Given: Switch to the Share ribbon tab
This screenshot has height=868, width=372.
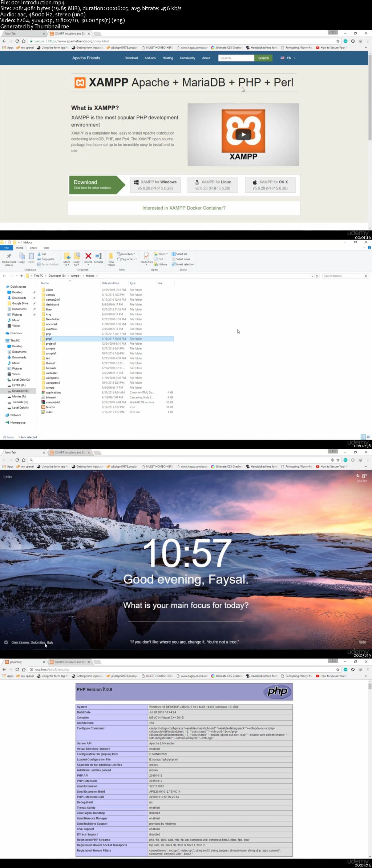Looking at the screenshot, I should pyautogui.click(x=33, y=248).
